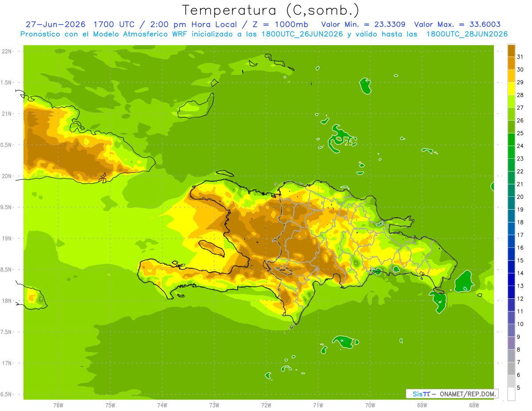
Task: Click colorbar value "5"
Action: click(x=519, y=388)
